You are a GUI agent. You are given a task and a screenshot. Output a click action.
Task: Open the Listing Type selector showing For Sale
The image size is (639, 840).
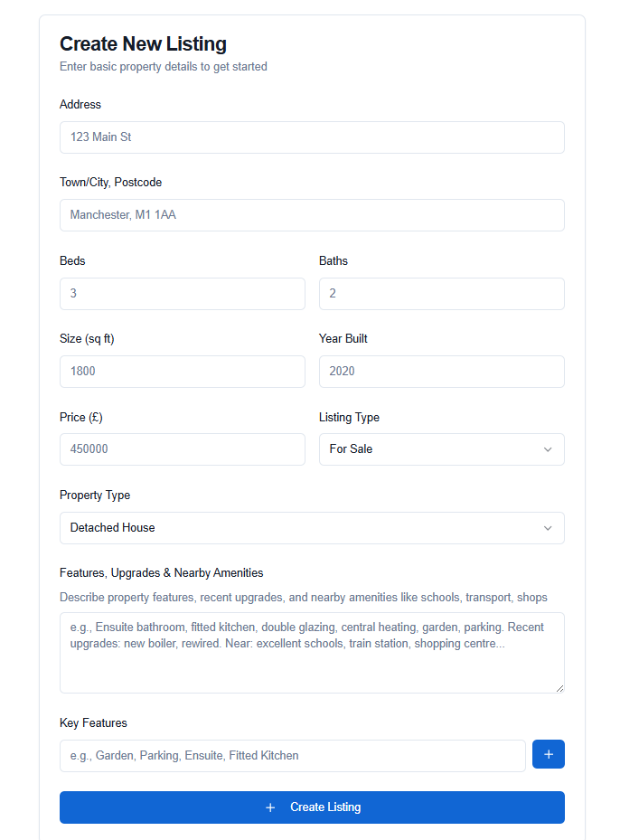coord(441,449)
